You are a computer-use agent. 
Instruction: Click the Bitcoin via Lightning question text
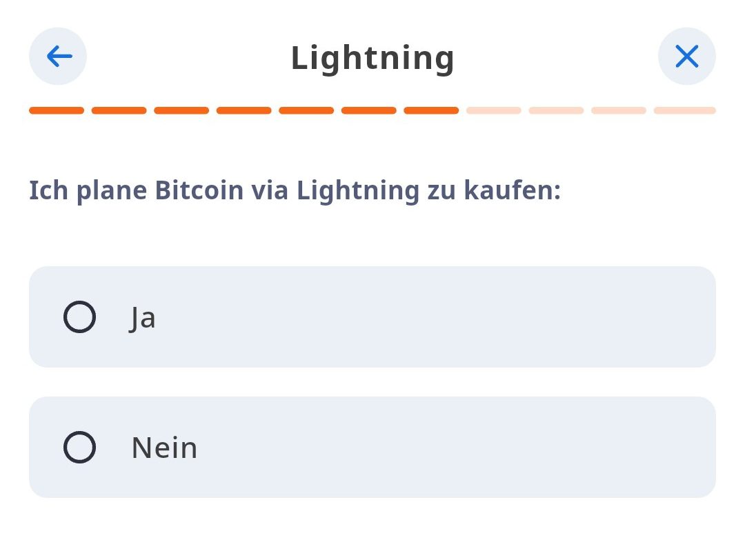pos(295,190)
